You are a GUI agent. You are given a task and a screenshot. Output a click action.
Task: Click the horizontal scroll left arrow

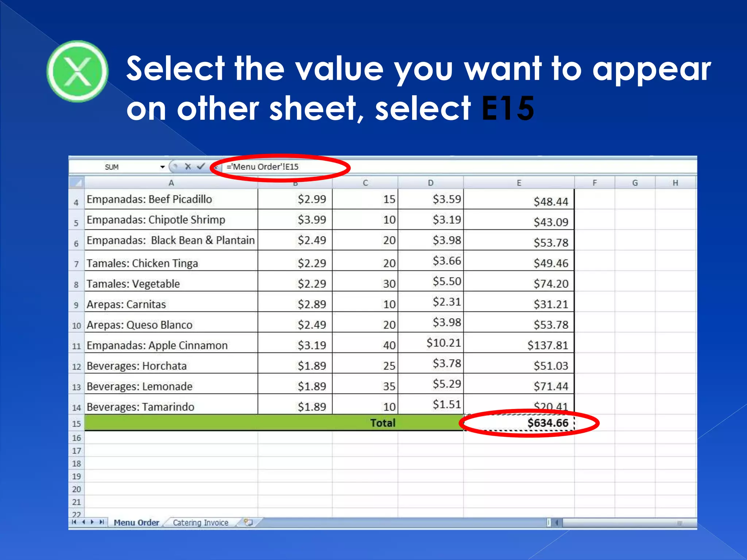[x=557, y=523]
